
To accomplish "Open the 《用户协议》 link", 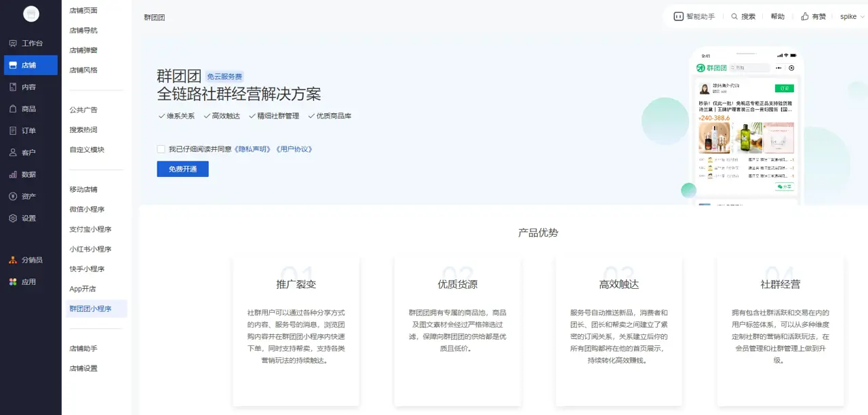I will pyautogui.click(x=294, y=149).
